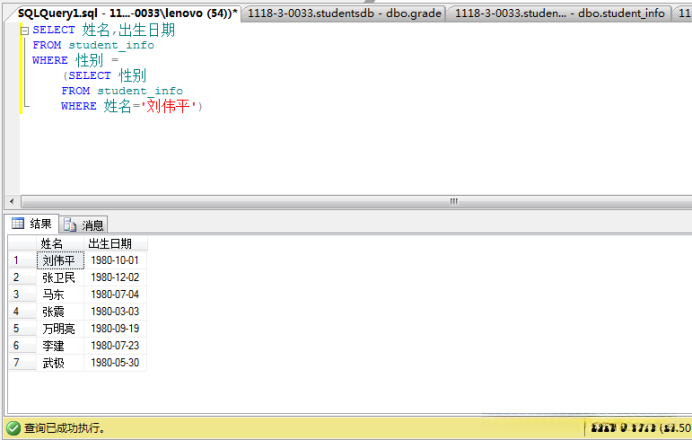
Task: Select row header number 2
Action: pyautogui.click(x=23, y=278)
